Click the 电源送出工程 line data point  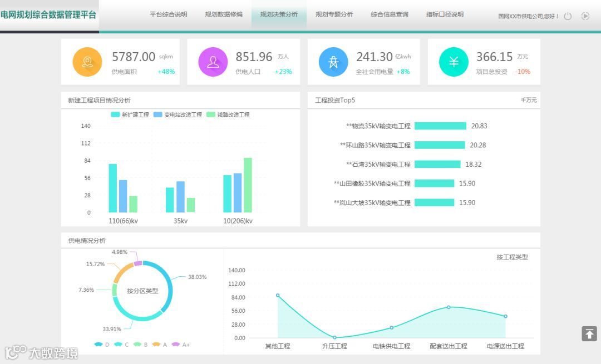(x=505, y=316)
